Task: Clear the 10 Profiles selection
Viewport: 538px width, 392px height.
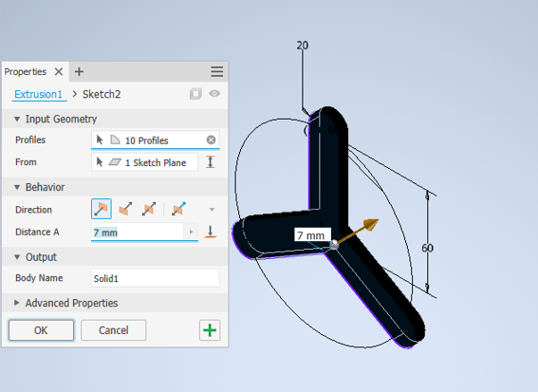Action: pos(211,140)
